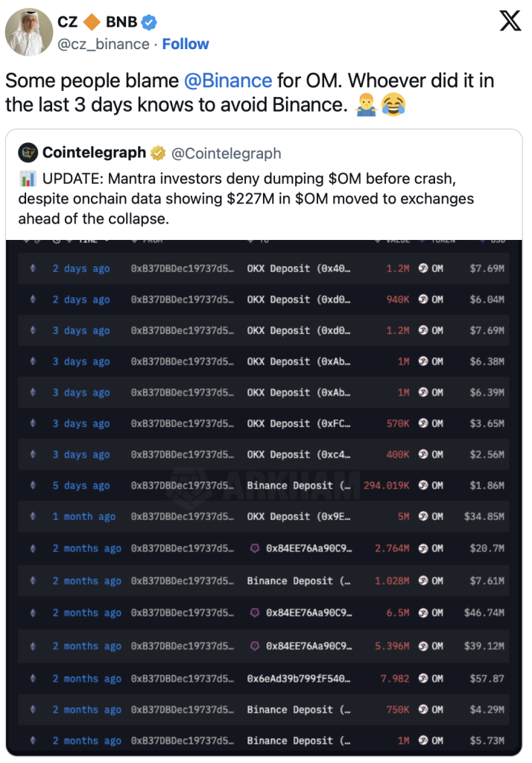Click the OM token icon in the $34.85M row
The image size is (532, 763).
click(x=423, y=516)
